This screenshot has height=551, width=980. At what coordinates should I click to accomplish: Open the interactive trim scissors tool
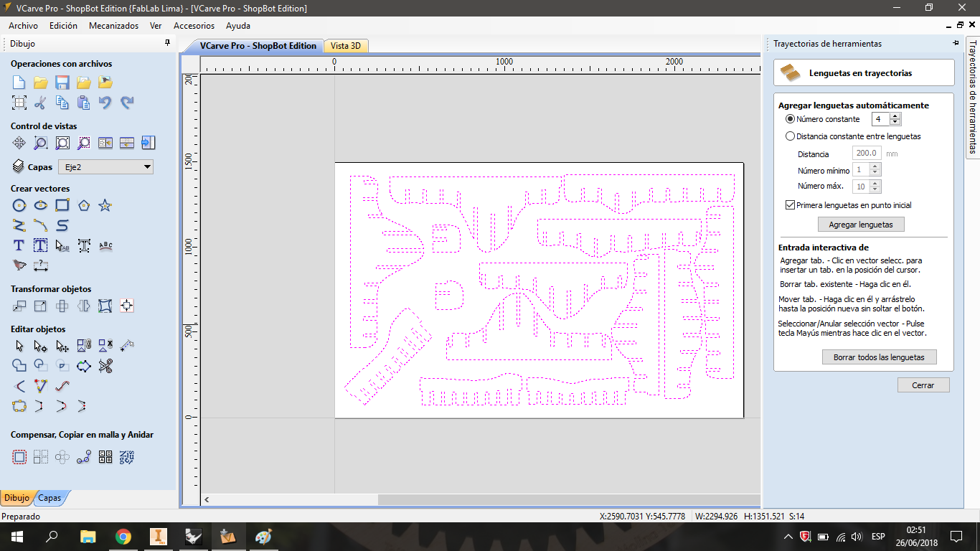(x=105, y=367)
